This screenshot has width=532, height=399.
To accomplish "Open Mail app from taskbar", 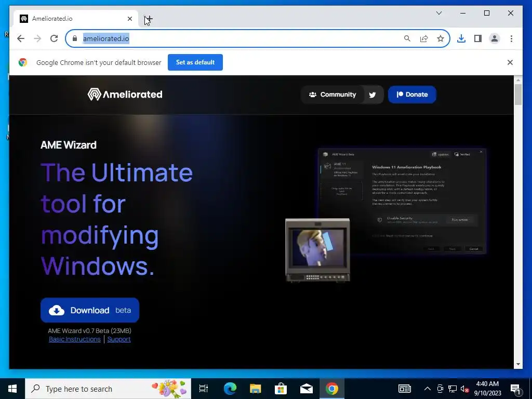I will (307, 389).
